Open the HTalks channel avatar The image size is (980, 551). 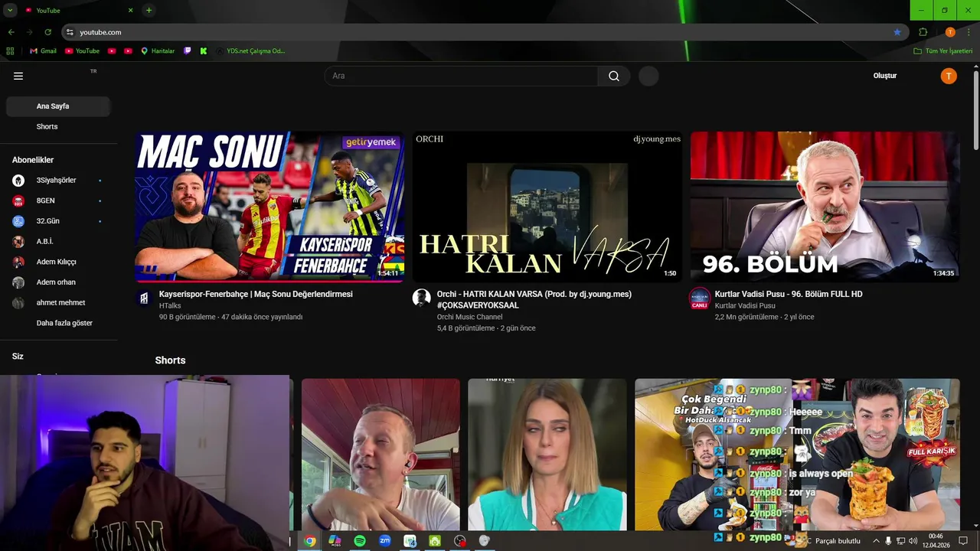pos(144,298)
